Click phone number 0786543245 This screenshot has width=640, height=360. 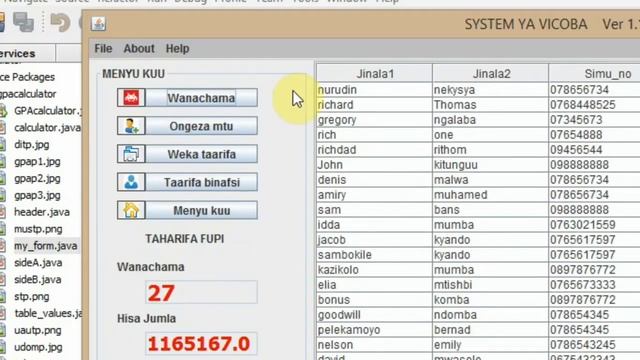[595, 345]
